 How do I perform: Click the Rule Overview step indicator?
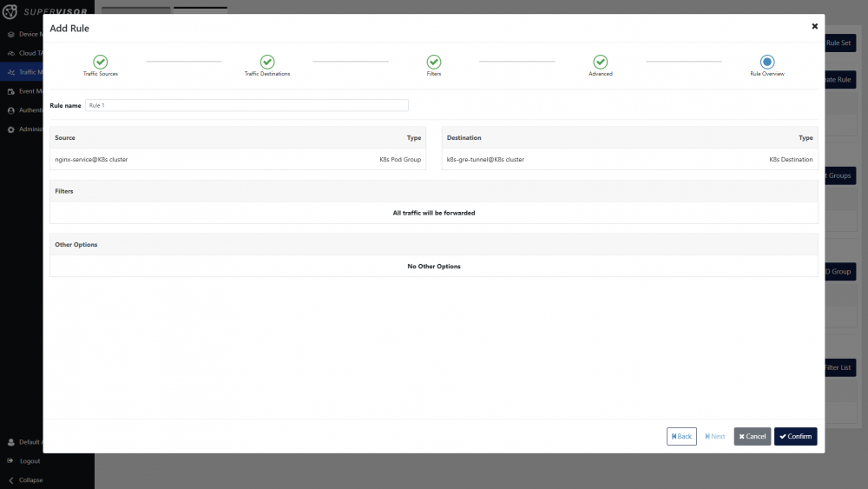point(767,62)
